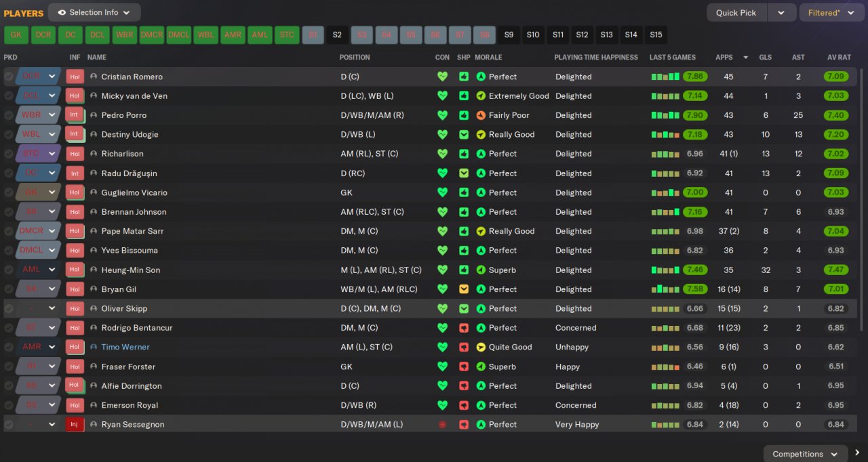Select the S2 substitute slot
The height and width of the screenshot is (462, 868).
coord(337,35)
